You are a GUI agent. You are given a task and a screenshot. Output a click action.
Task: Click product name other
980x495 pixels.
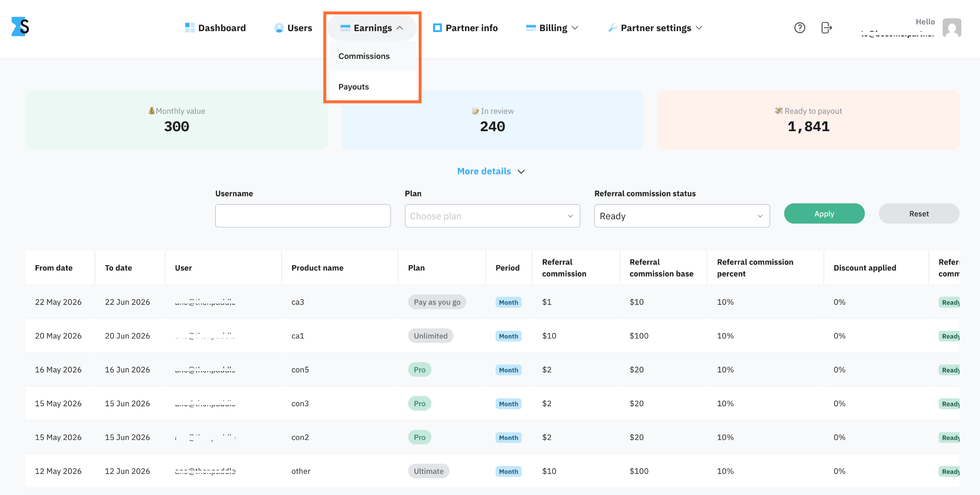tap(301, 471)
